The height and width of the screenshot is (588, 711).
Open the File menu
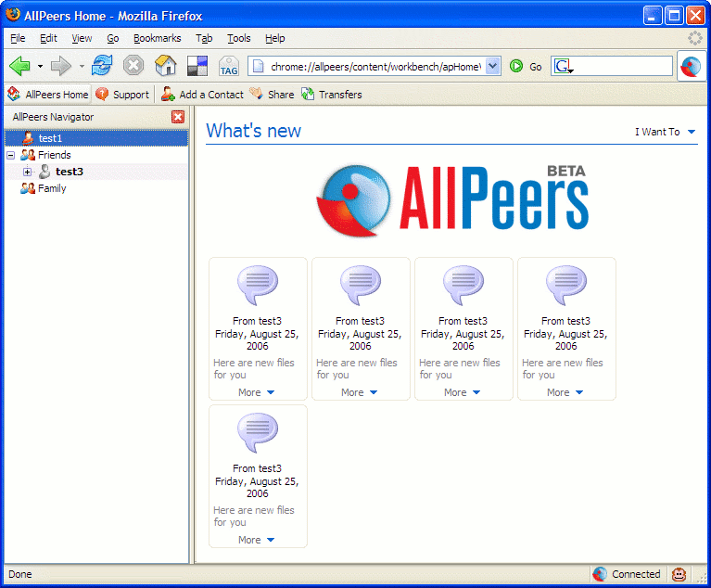click(x=18, y=38)
